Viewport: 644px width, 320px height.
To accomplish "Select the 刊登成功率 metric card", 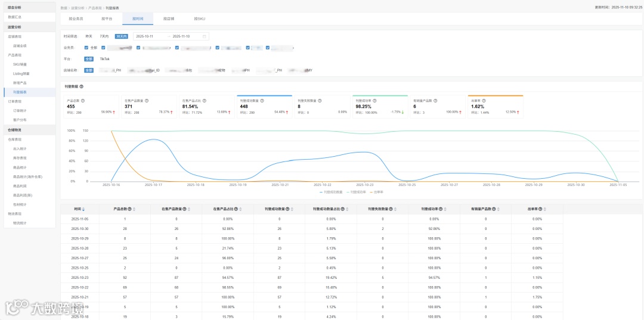I will [380, 107].
